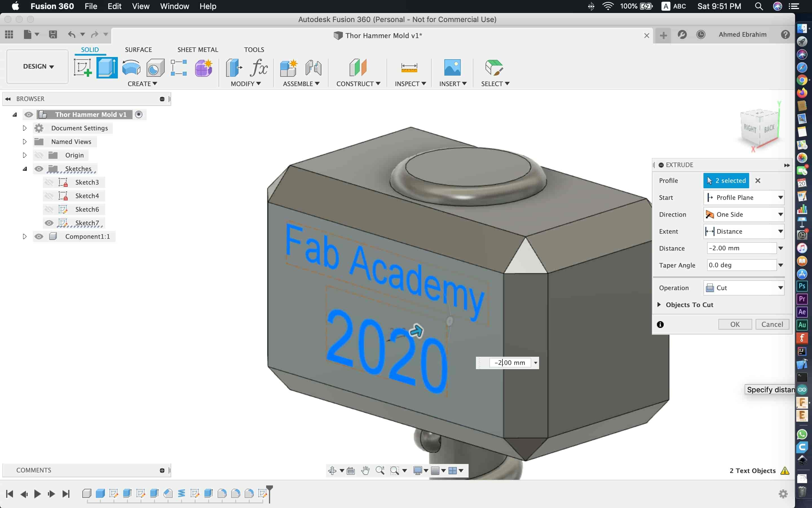Viewport: 812px width, 508px height.
Task: Expand Document Settings node
Action: pyautogui.click(x=25, y=128)
